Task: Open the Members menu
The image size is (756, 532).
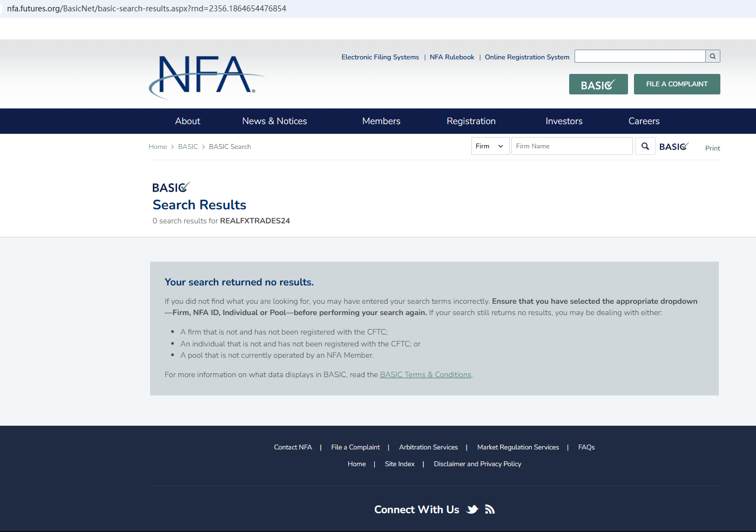Action: 381,121
